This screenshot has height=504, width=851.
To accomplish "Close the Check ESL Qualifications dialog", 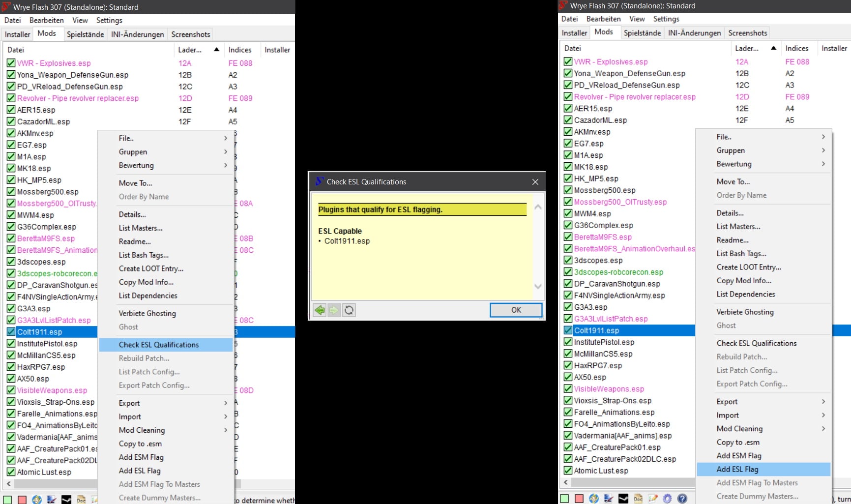I will pos(535,182).
